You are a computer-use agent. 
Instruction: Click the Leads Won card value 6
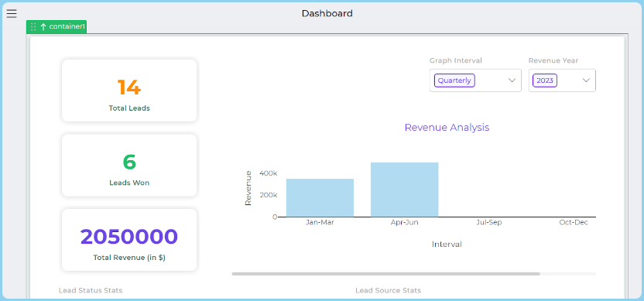[129, 162]
